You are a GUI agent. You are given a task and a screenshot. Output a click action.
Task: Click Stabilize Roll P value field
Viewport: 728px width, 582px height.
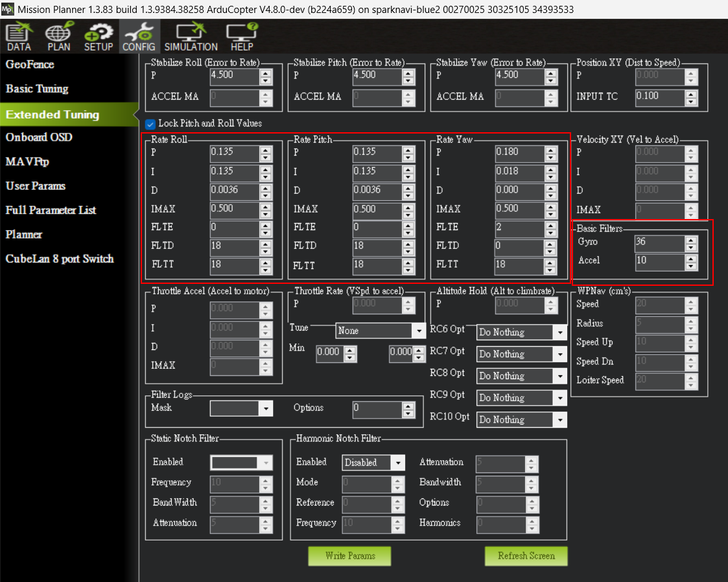tap(235, 76)
